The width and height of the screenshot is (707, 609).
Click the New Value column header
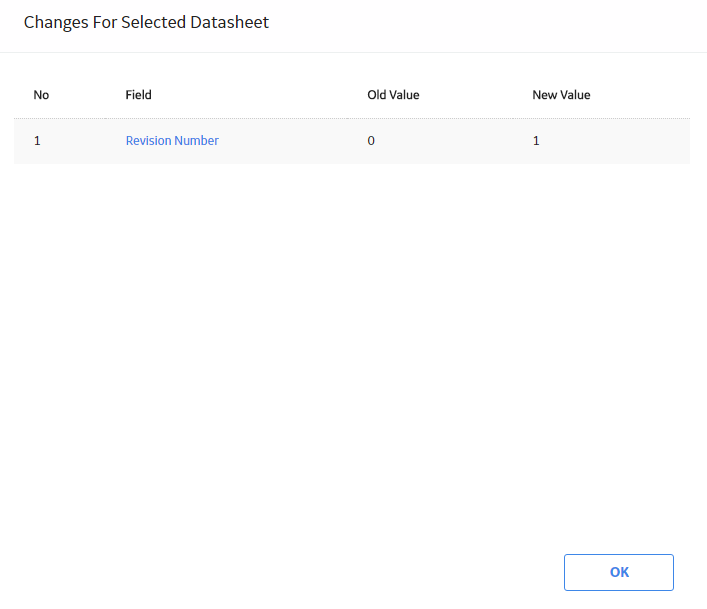click(x=561, y=95)
